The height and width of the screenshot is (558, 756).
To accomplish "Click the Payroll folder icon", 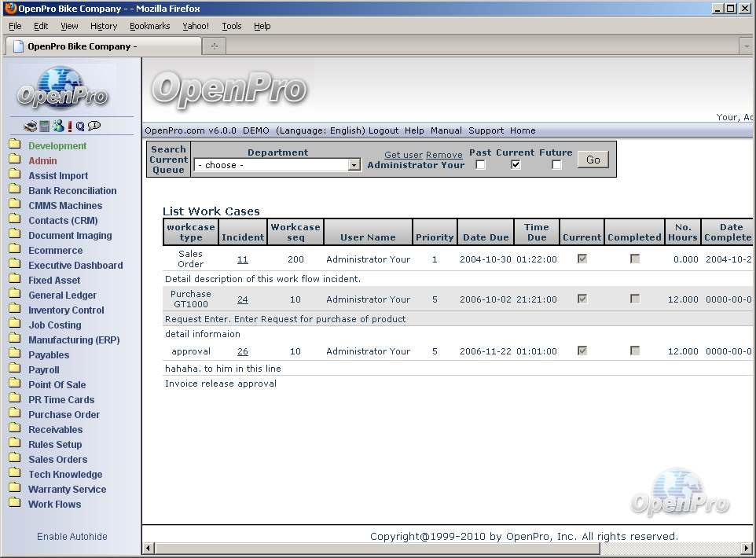I will pyautogui.click(x=14, y=369).
